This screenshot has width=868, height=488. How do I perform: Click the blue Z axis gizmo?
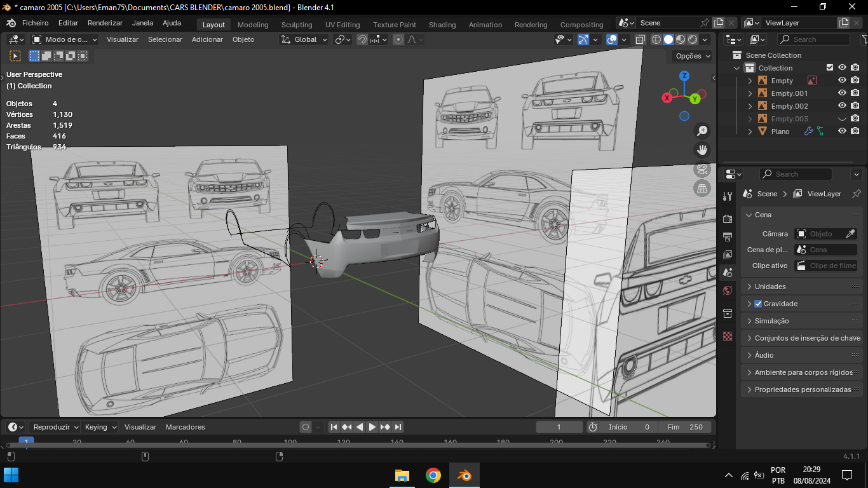click(684, 76)
